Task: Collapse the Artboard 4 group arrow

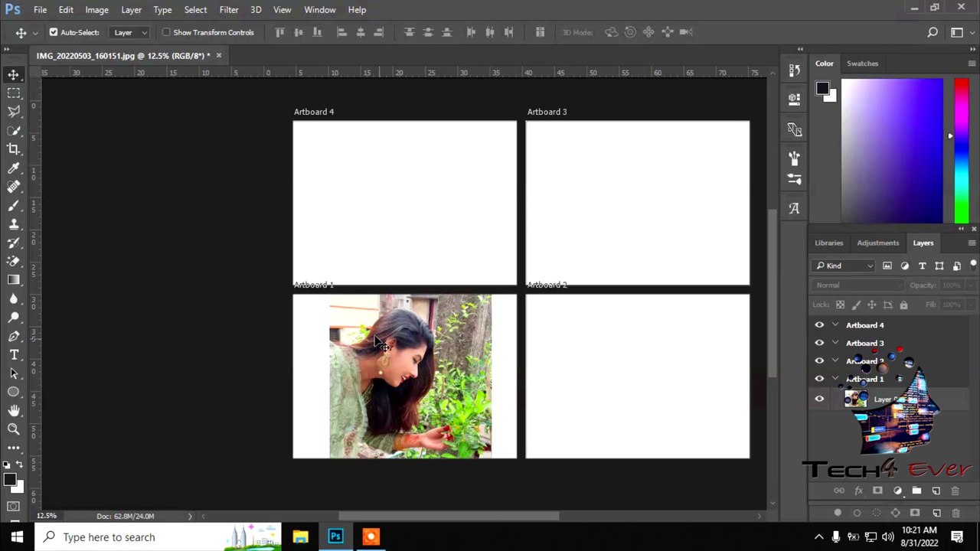Action: point(835,325)
